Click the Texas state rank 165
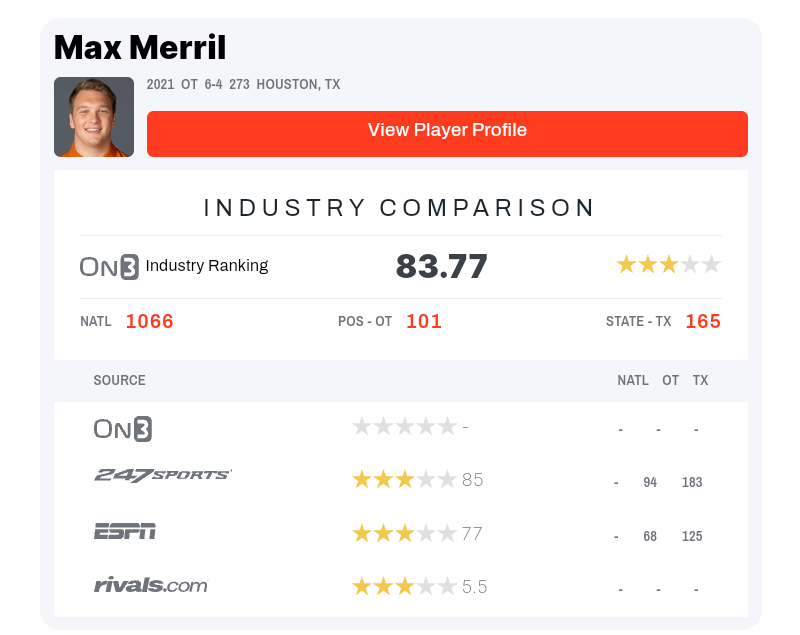Viewport: 800px width, 635px height. (x=703, y=322)
